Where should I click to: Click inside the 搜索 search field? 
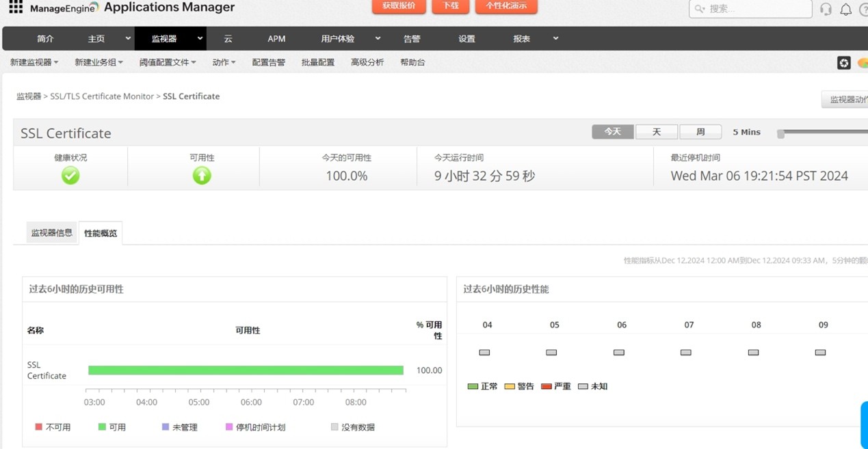point(750,9)
